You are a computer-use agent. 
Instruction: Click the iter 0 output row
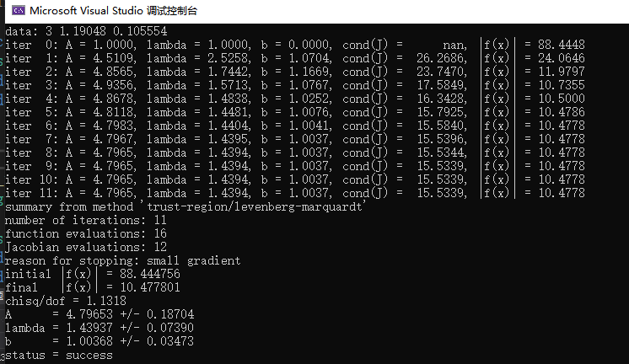295,45
